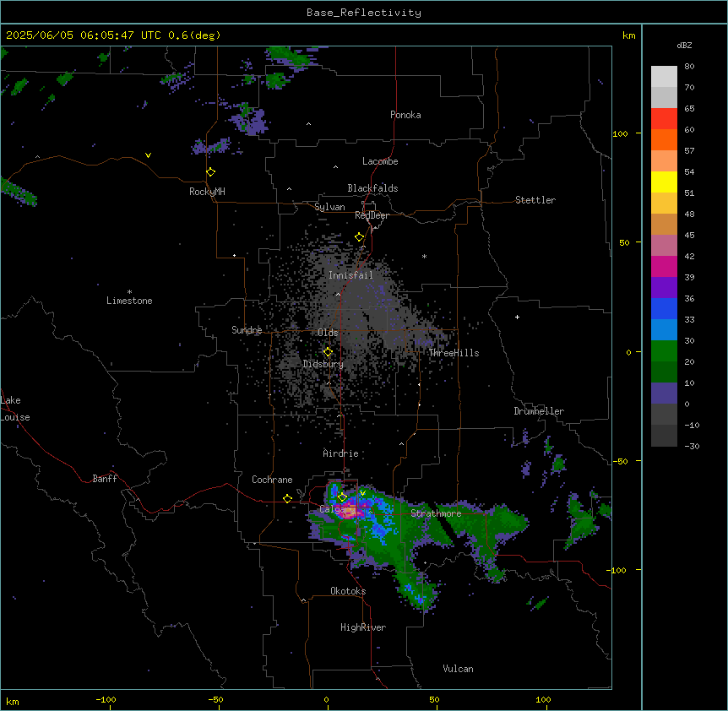Select the Olds label
728x711 pixels.
pyautogui.click(x=328, y=333)
